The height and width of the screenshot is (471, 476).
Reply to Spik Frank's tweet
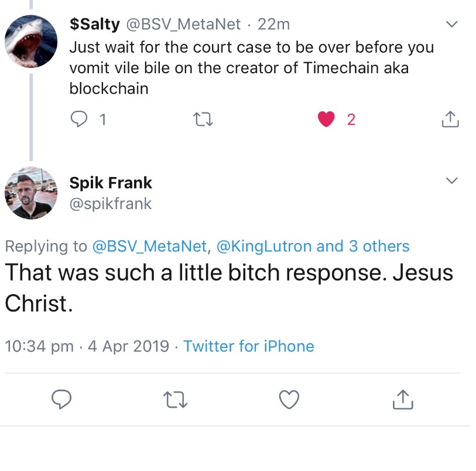pyautogui.click(x=62, y=400)
